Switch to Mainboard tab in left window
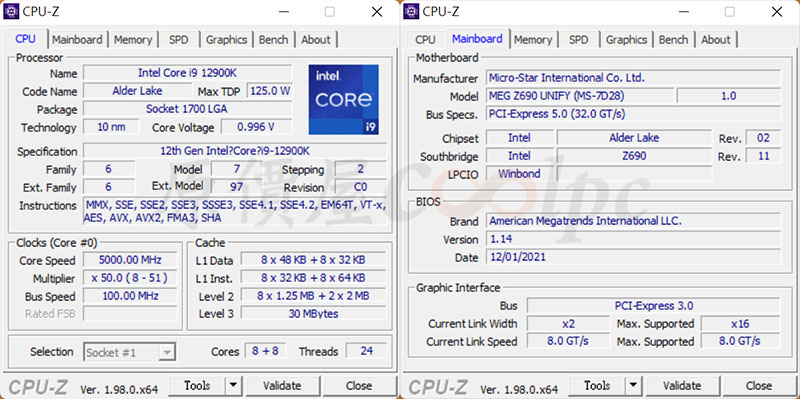 coord(77,39)
